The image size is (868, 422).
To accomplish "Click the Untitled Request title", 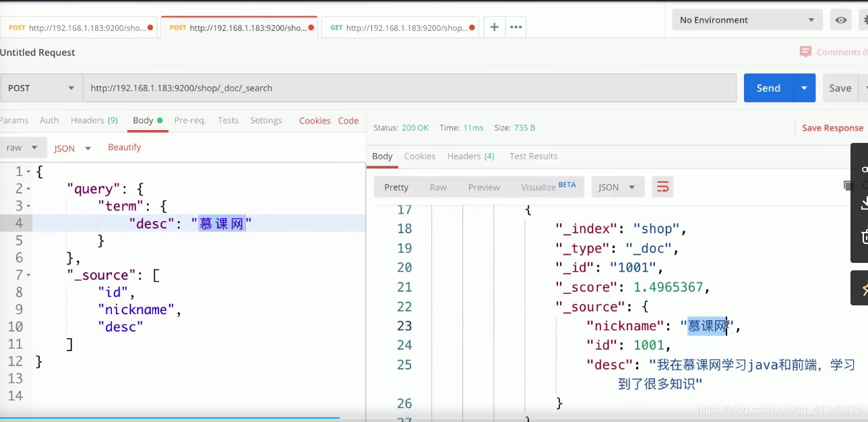I will (x=38, y=52).
